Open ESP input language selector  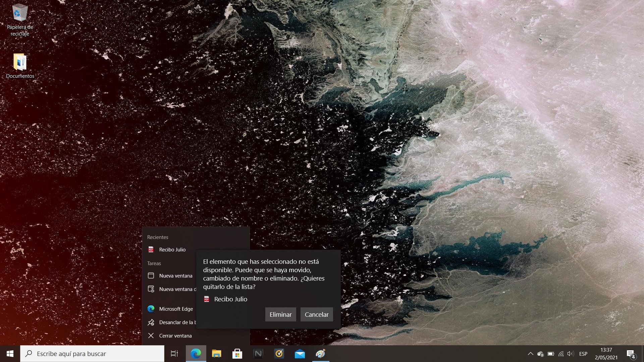(583, 354)
